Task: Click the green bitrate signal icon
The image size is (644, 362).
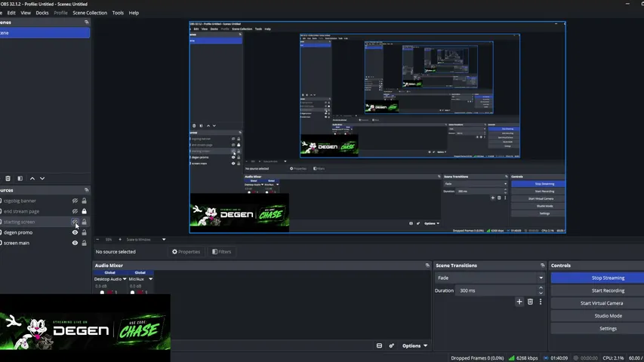Action: click(x=511, y=358)
